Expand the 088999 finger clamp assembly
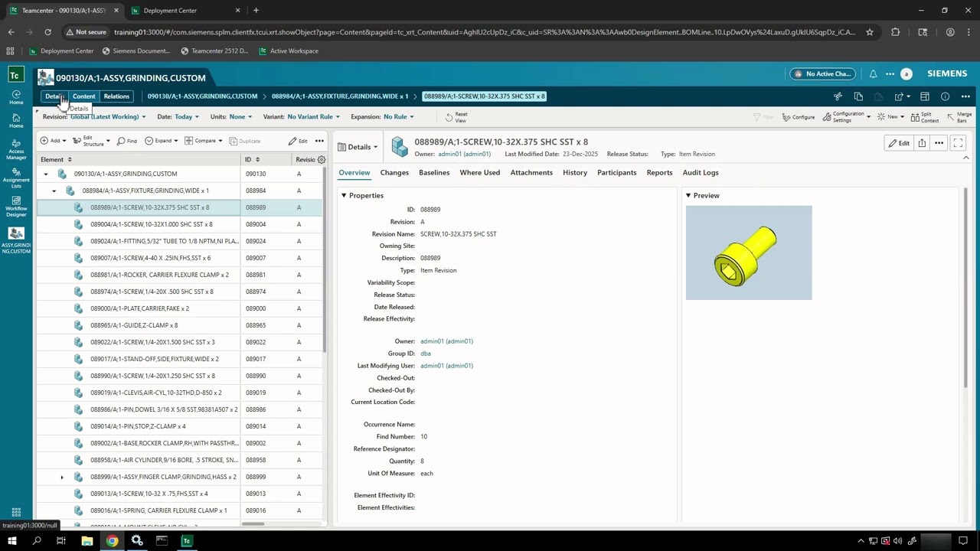980x551 pixels. coord(62,478)
